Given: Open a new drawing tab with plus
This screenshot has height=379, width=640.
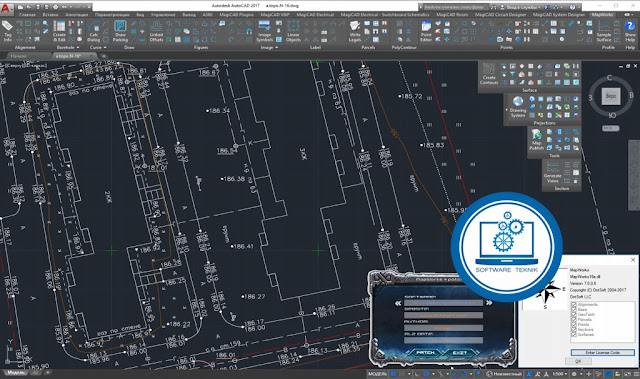Looking at the screenshot, I should click(x=104, y=56).
